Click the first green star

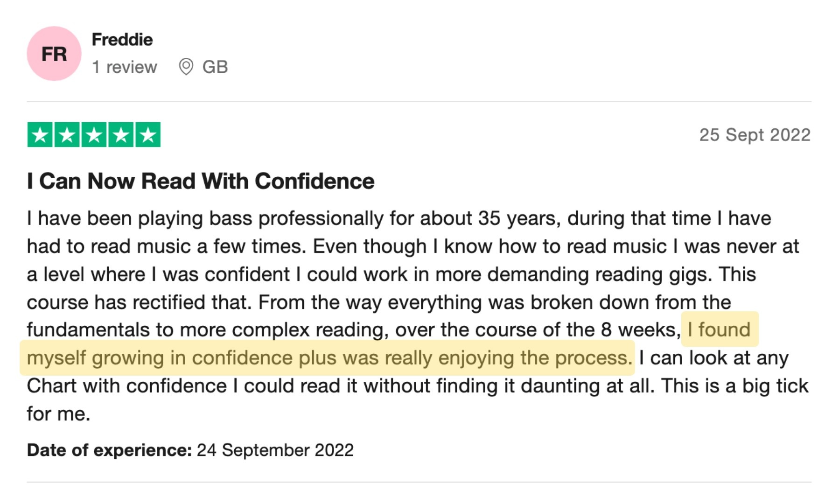(40, 135)
